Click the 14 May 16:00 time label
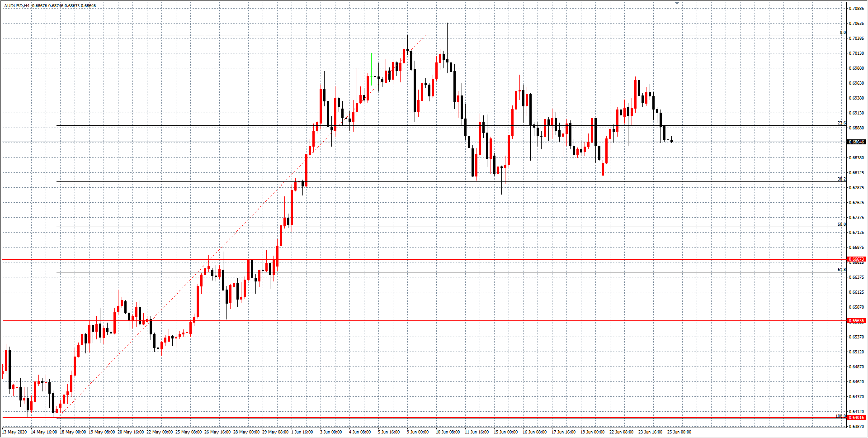Screen dimensions: 868x438 44,432
